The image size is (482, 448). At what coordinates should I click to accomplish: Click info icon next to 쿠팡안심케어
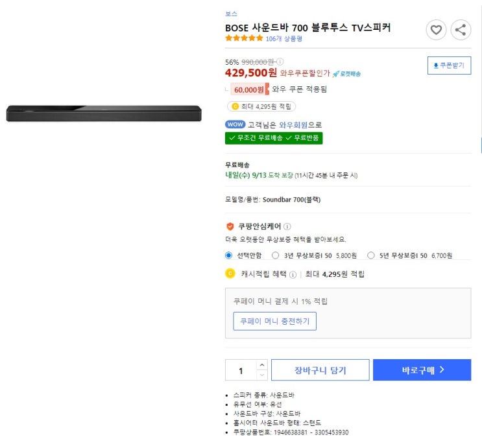click(x=287, y=226)
